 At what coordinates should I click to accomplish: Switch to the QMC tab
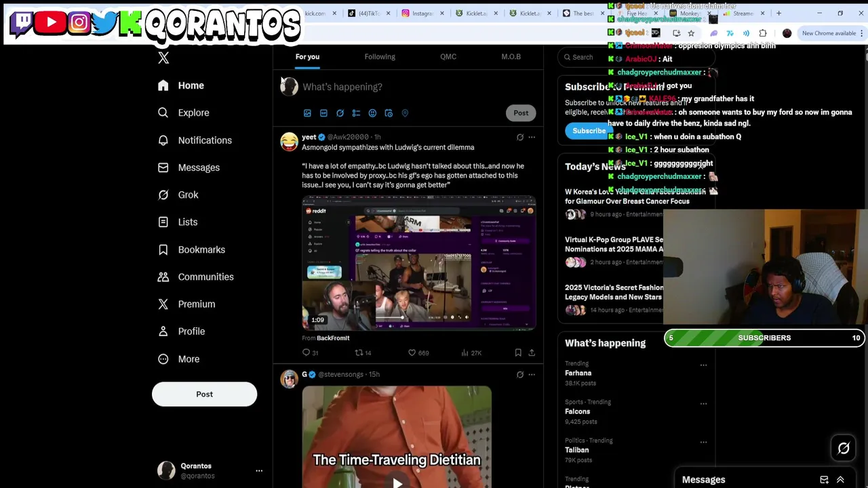pos(448,57)
